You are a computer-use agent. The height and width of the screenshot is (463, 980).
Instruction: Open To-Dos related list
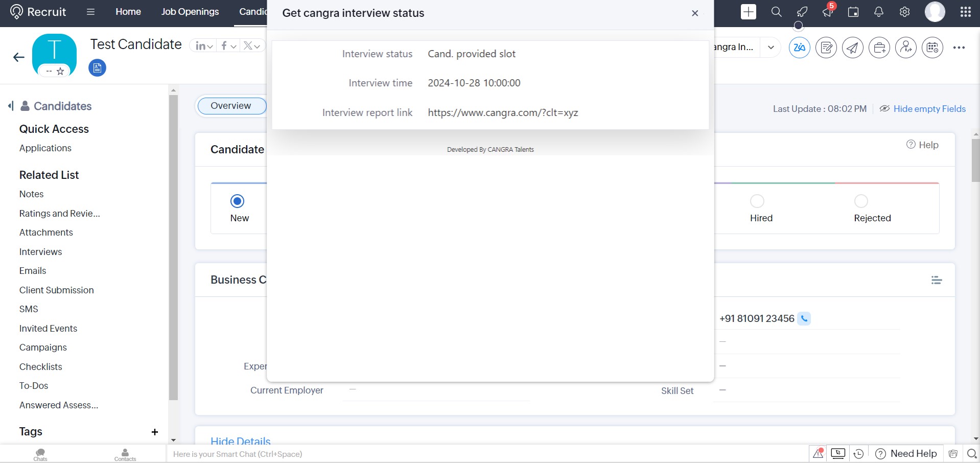click(34, 386)
